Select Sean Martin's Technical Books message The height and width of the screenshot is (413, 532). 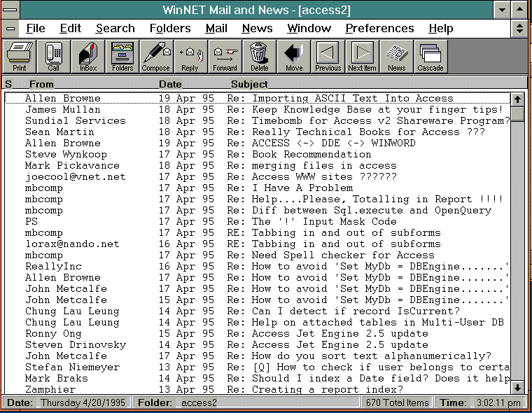point(257,132)
